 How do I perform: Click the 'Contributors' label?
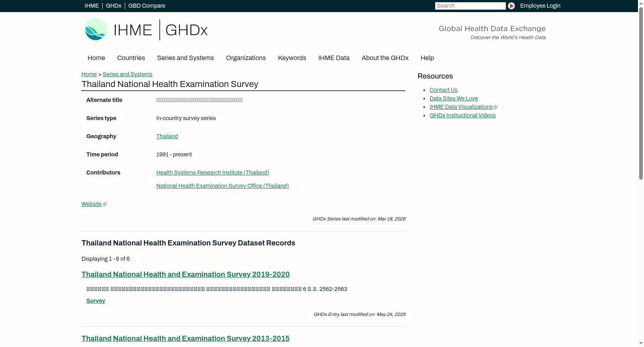[103, 172]
